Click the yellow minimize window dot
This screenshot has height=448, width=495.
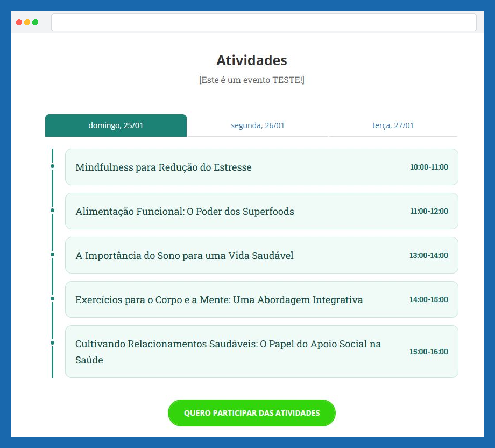[x=27, y=23]
